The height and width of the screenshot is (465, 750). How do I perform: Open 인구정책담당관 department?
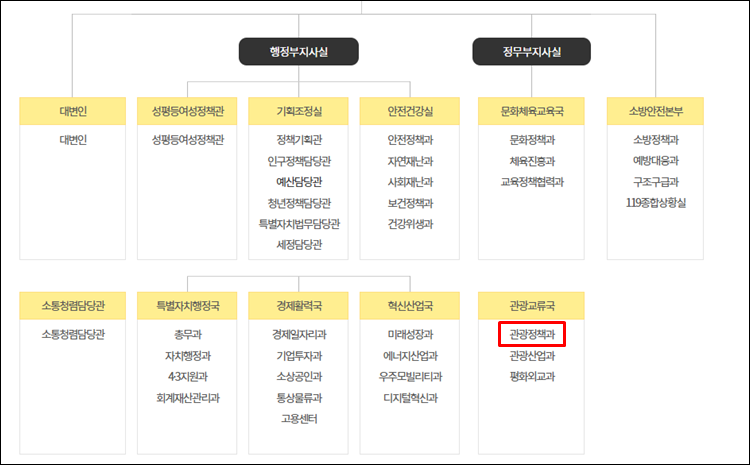coord(299,161)
